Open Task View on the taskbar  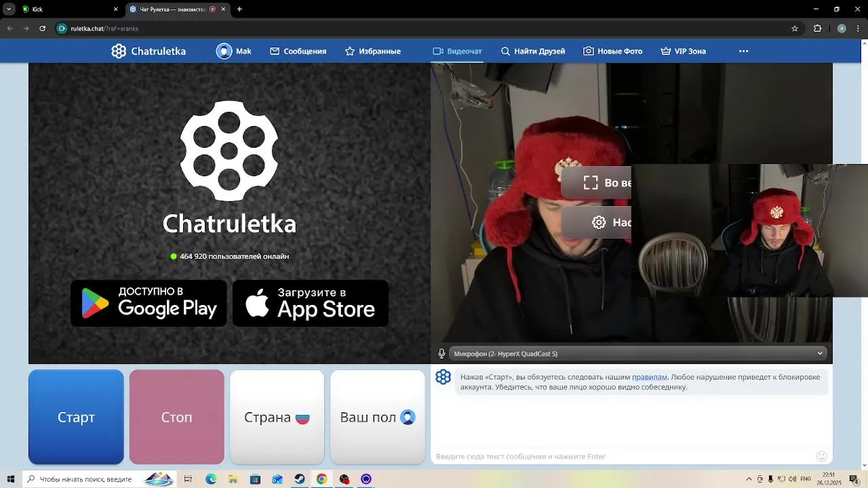[189, 479]
